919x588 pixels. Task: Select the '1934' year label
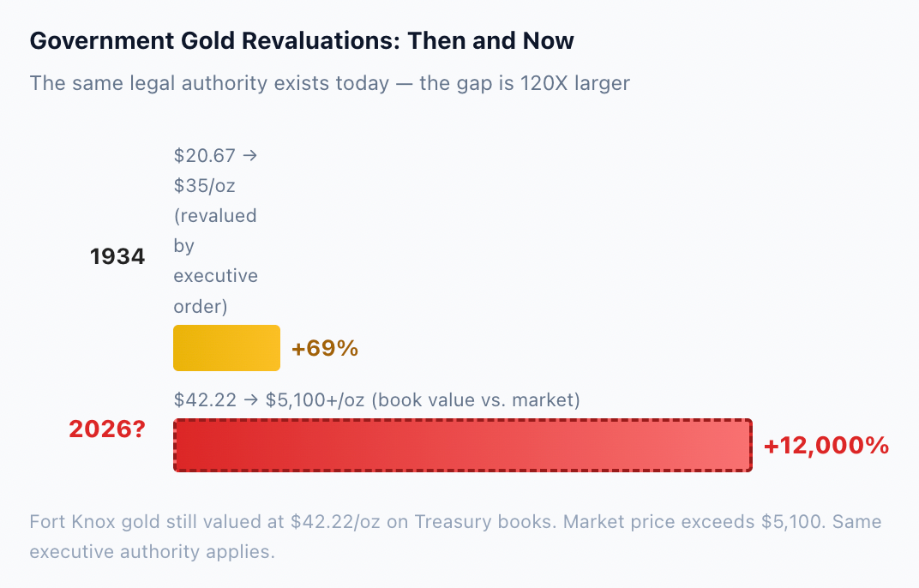coord(117,257)
